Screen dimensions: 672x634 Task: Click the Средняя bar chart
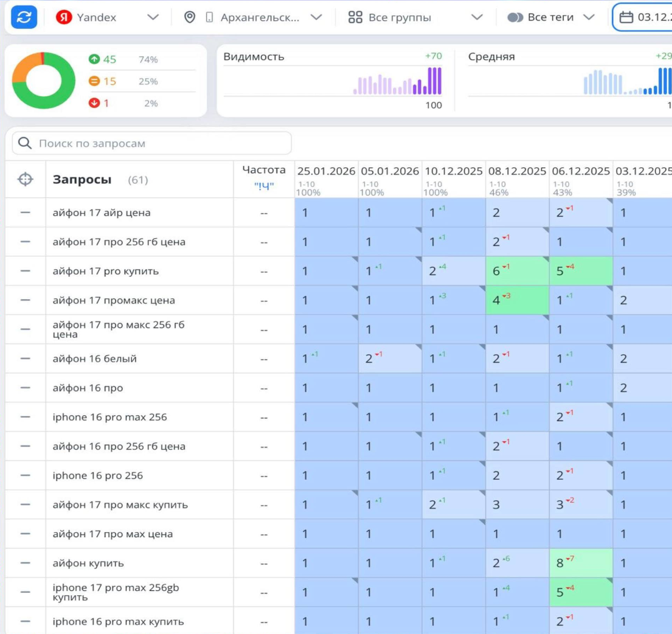click(628, 81)
